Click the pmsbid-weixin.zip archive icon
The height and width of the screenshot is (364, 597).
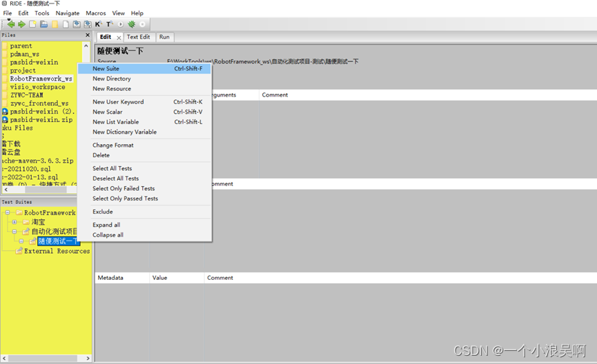(x=5, y=119)
